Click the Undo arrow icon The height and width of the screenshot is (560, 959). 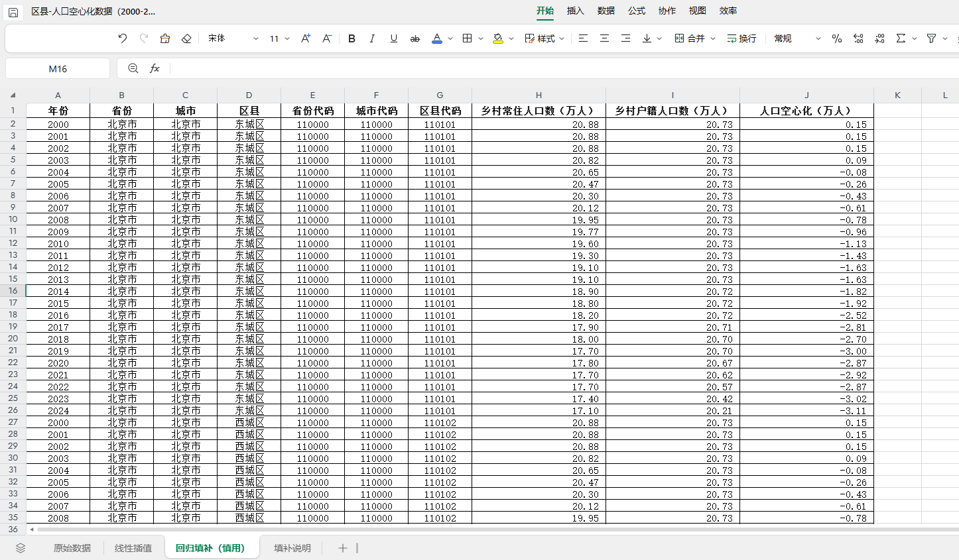(x=122, y=38)
